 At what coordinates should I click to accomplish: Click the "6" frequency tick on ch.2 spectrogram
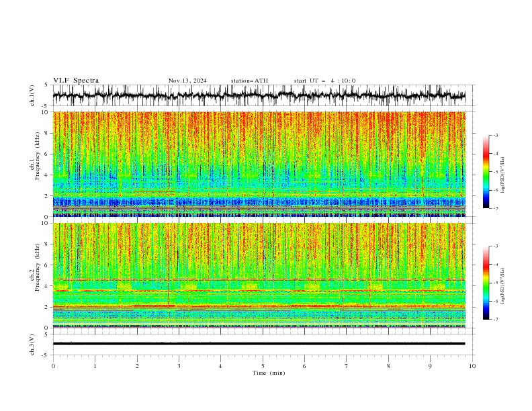47,265
